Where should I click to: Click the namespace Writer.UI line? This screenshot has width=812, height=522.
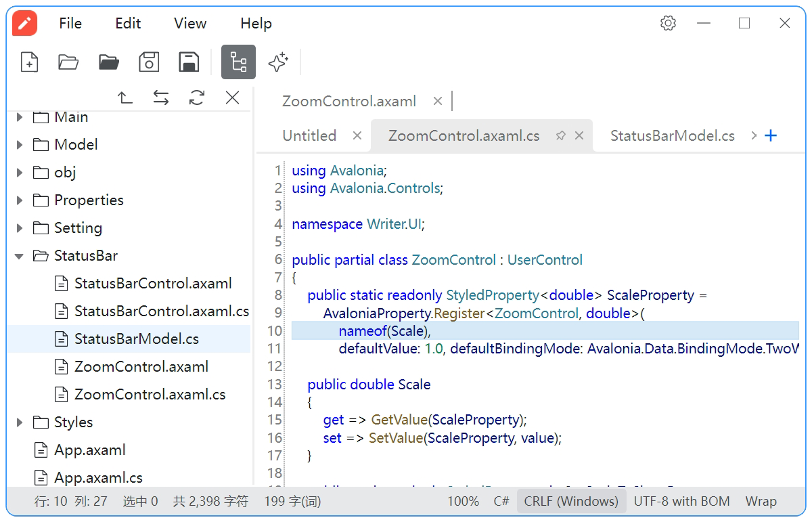[358, 224]
